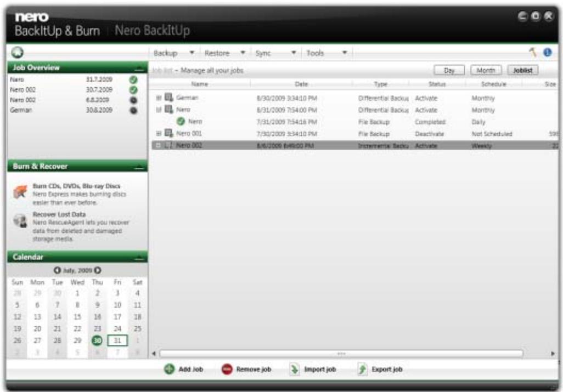Click the scroll right arrow
Viewport: 563px width, 392px height.
[553, 354]
